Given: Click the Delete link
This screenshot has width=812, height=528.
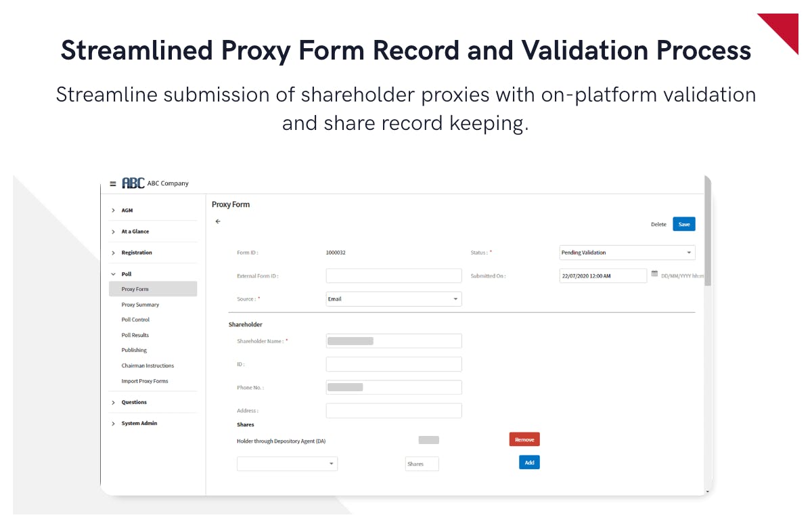Looking at the screenshot, I should (658, 225).
